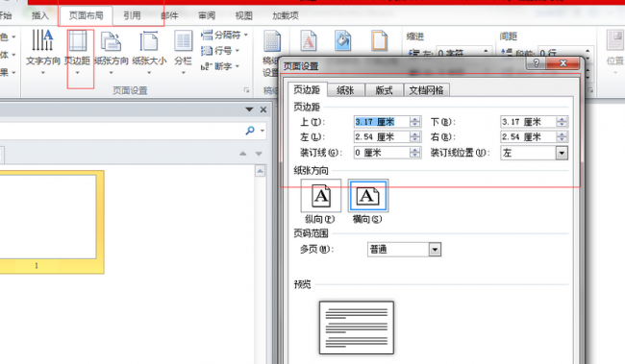The width and height of the screenshot is (625, 364).
Task: Switch to the 插入 ribbon tab
Action: click(x=39, y=15)
